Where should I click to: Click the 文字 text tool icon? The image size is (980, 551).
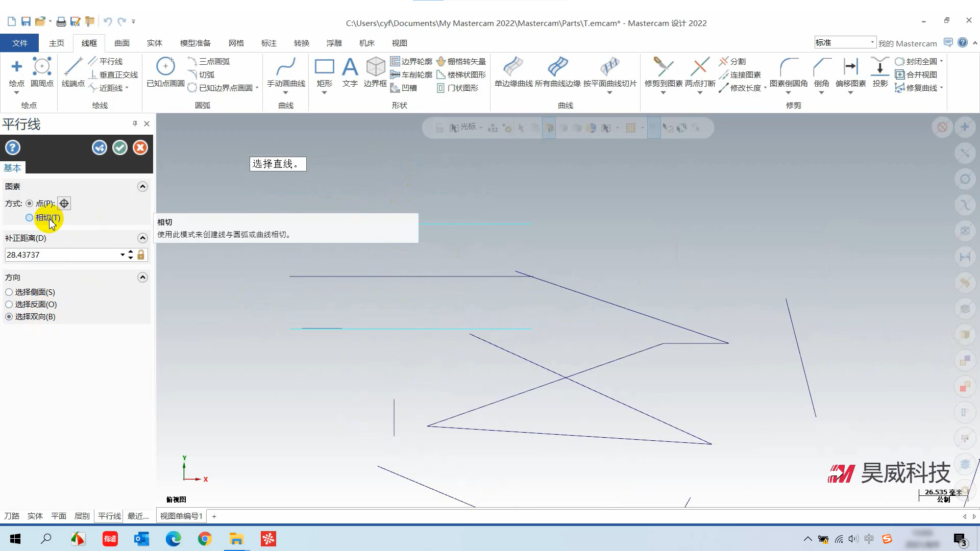[x=350, y=67]
